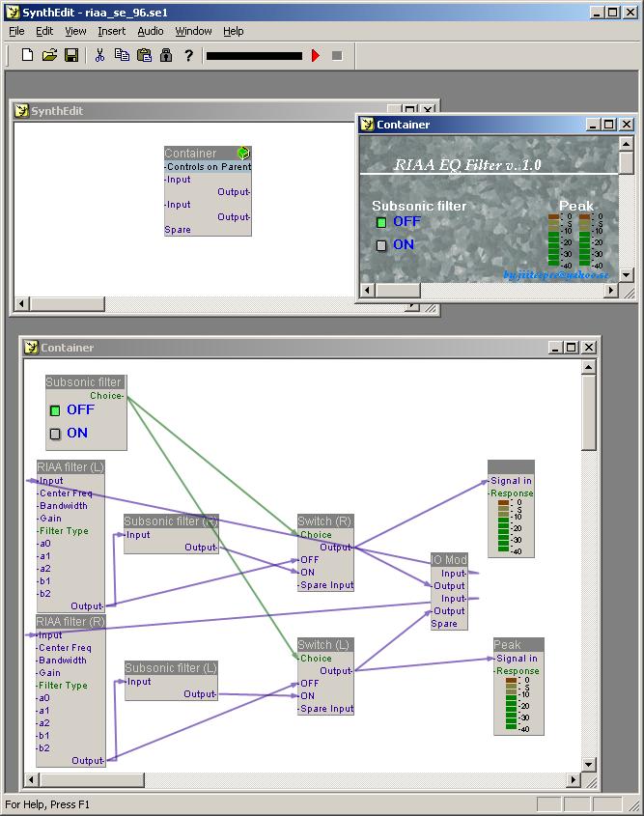Click the RIAA EQ panel window title icon

(x=367, y=125)
